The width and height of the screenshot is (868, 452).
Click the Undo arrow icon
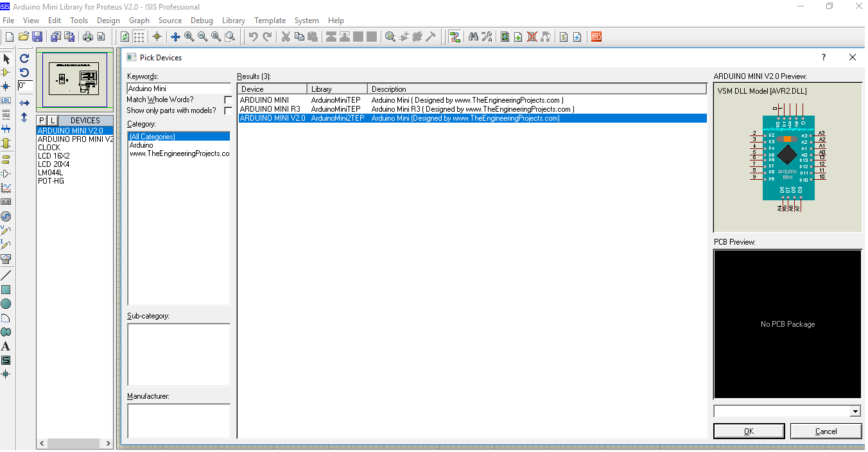click(254, 37)
